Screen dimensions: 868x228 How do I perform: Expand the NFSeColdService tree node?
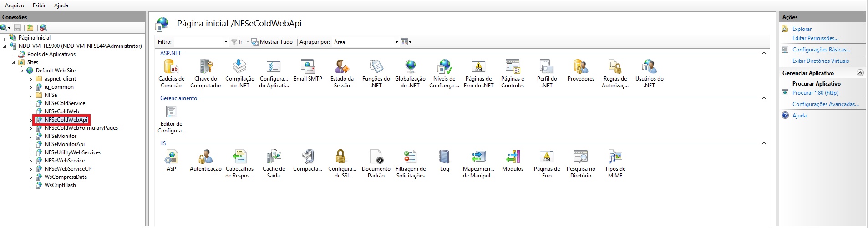[30, 104]
